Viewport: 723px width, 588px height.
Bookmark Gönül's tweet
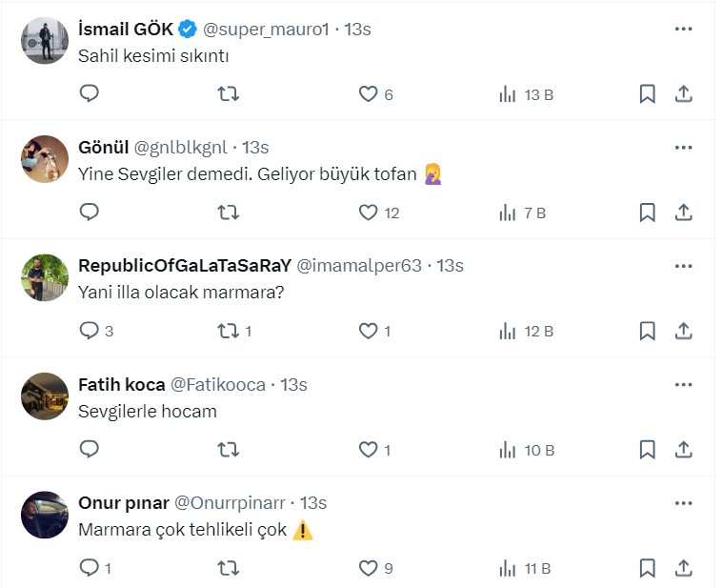pyautogui.click(x=647, y=212)
